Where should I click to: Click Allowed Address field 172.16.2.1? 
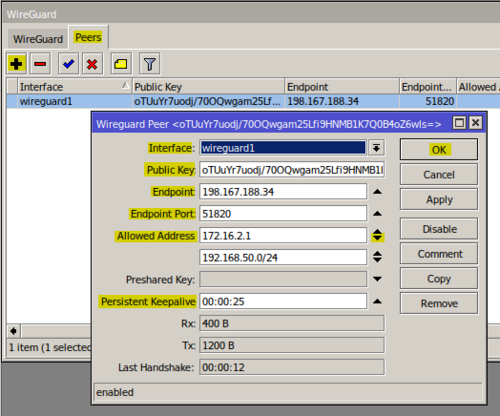tap(283, 236)
